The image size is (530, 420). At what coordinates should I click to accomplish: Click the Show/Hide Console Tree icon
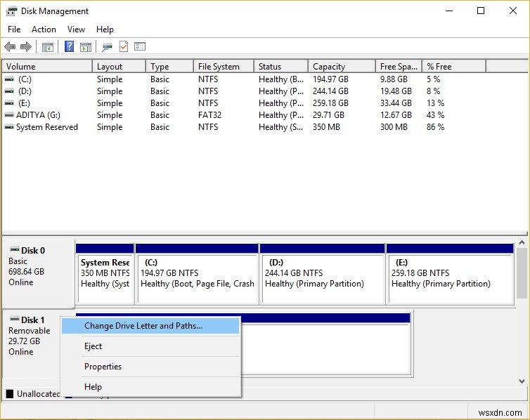pos(48,47)
